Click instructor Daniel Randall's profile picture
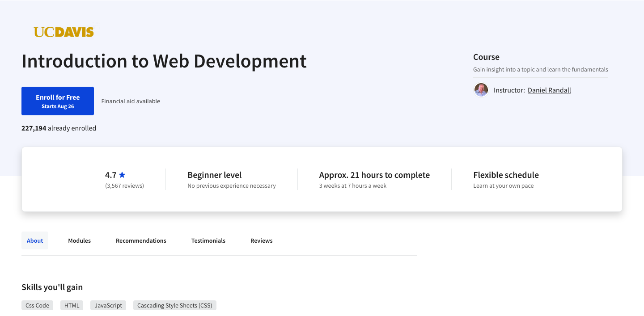The image size is (644, 316). tap(481, 90)
